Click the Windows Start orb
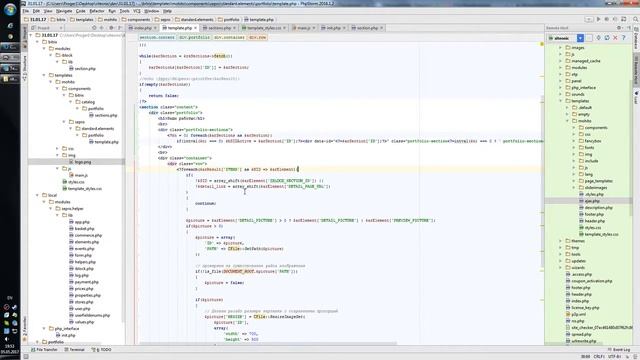Screen dimensions: 640x360 (x=10, y=9)
